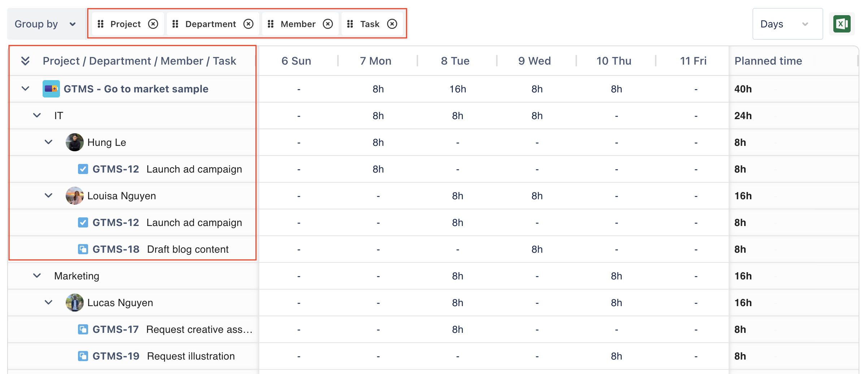Open the GTMS-19 issue link

pos(116,356)
